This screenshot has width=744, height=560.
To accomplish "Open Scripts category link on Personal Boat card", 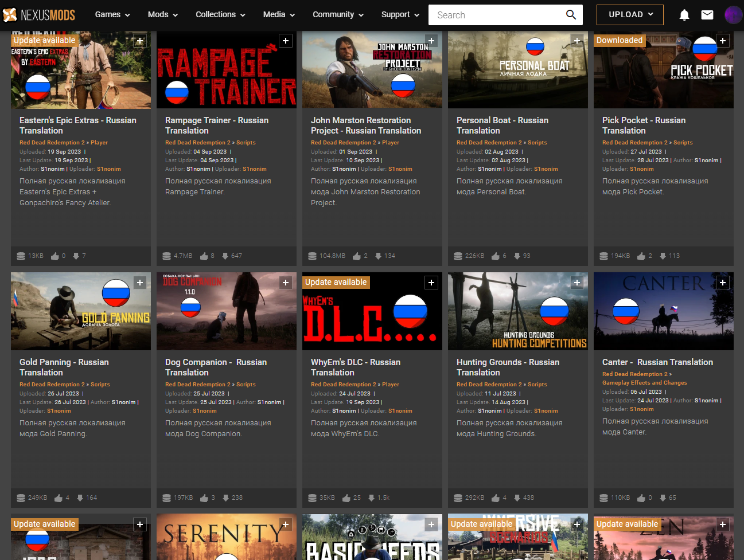I will tap(537, 143).
